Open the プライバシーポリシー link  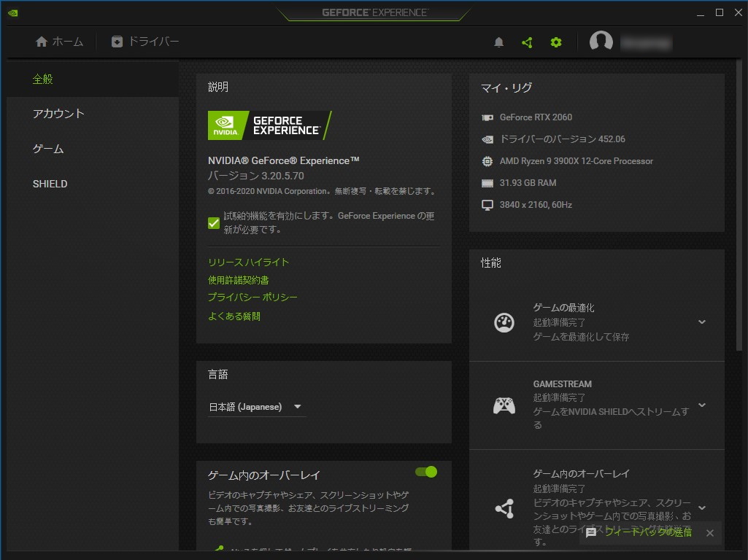pyautogui.click(x=252, y=297)
